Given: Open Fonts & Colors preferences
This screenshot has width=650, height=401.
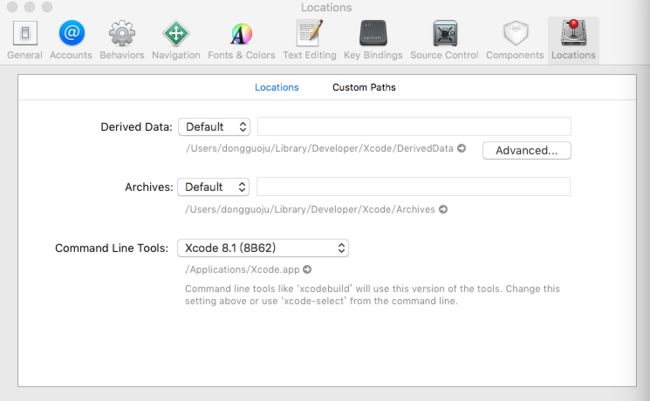Looking at the screenshot, I should (241, 40).
